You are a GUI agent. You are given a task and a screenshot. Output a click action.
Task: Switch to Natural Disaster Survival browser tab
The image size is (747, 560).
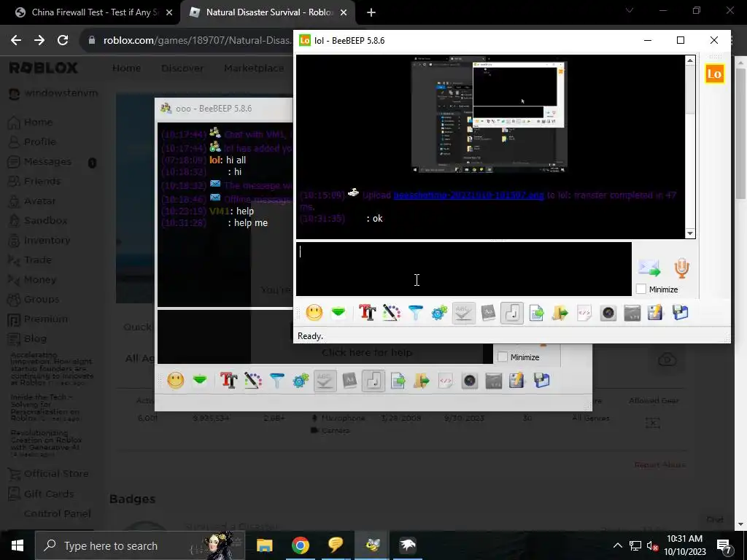[x=269, y=12]
